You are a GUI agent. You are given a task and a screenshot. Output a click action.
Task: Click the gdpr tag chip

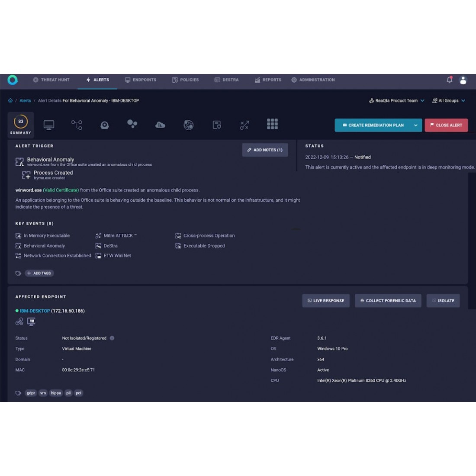(x=31, y=393)
